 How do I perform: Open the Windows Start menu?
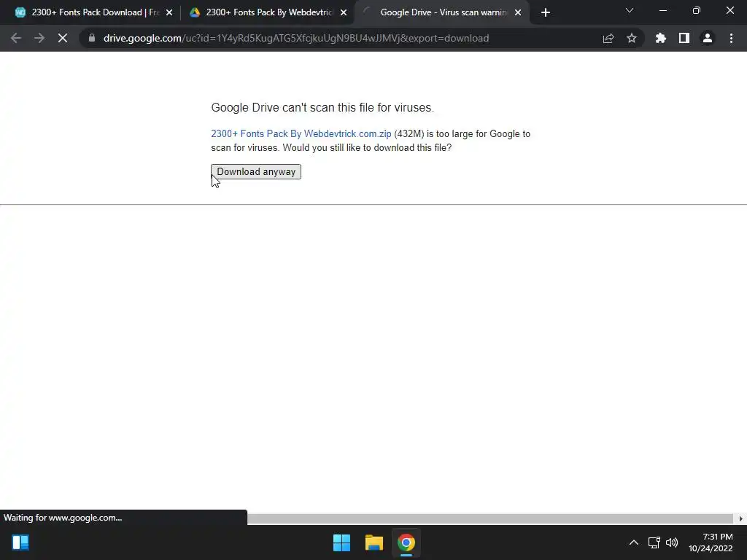click(x=341, y=542)
